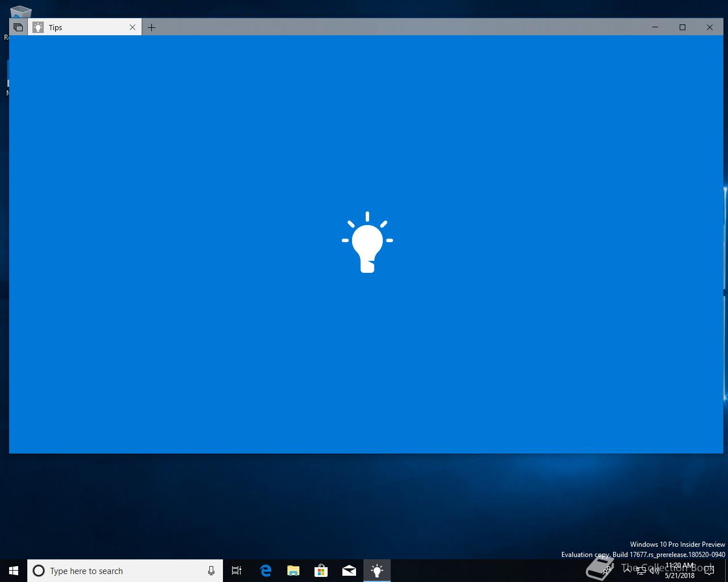Launch Microsoft Edge from the taskbar

click(266, 571)
